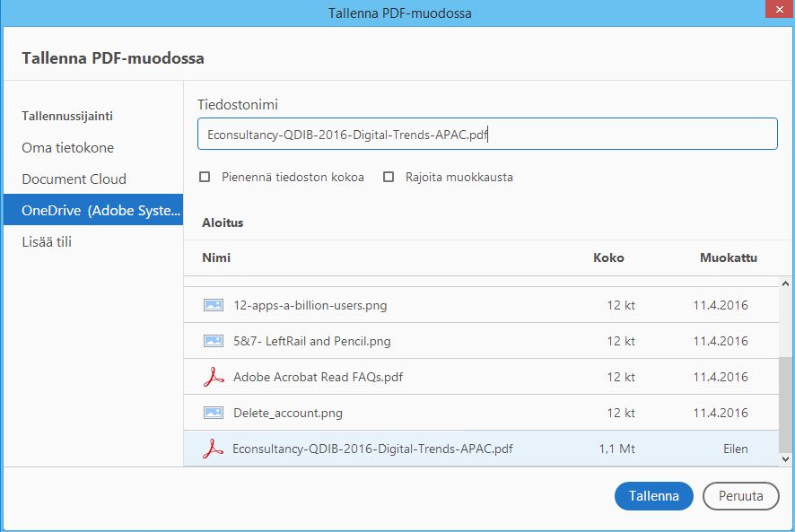Sort files by the Koko column header
The width and height of the screenshot is (795, 532).
coord(608,257)
